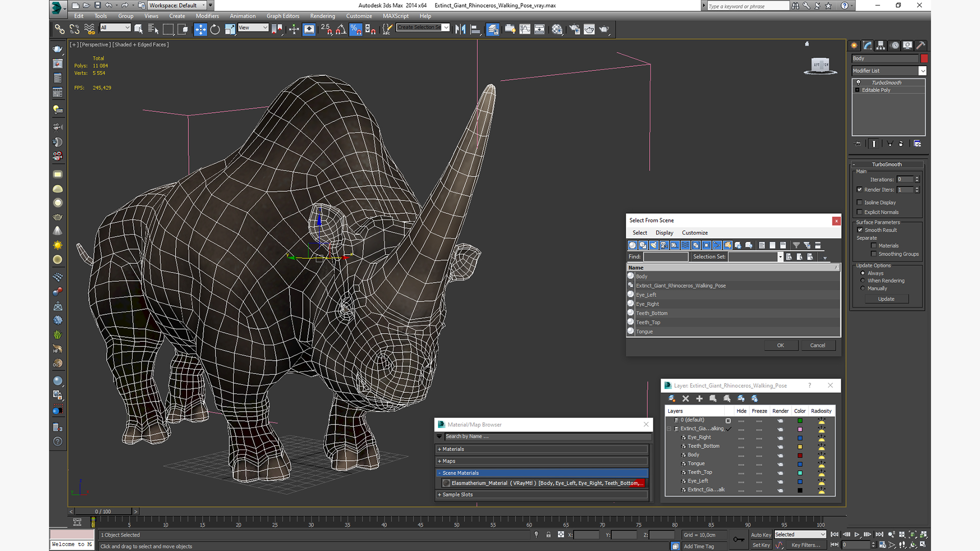Switch to the Utilities panel hammer icon
980x551 pixels.
pyautogui.click(x=920, y=45)
